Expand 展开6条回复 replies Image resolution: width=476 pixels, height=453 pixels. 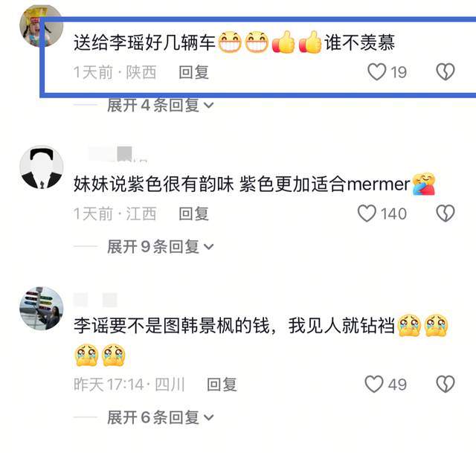161,417
